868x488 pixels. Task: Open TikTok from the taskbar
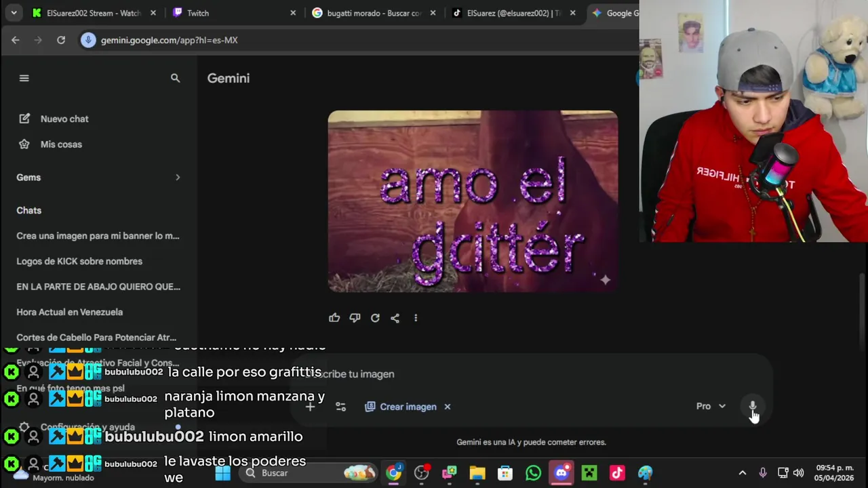[x=617, y=473]
